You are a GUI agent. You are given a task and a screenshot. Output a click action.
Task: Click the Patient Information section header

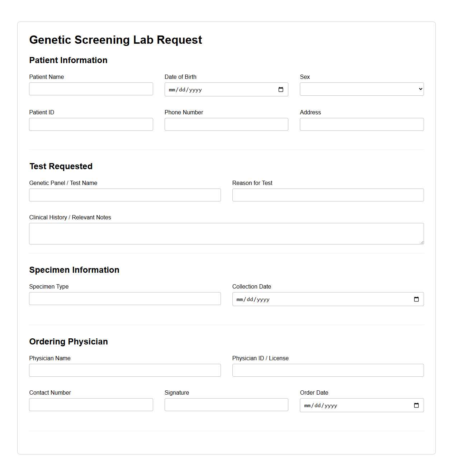pyautogui.click(x=68, y=60)
